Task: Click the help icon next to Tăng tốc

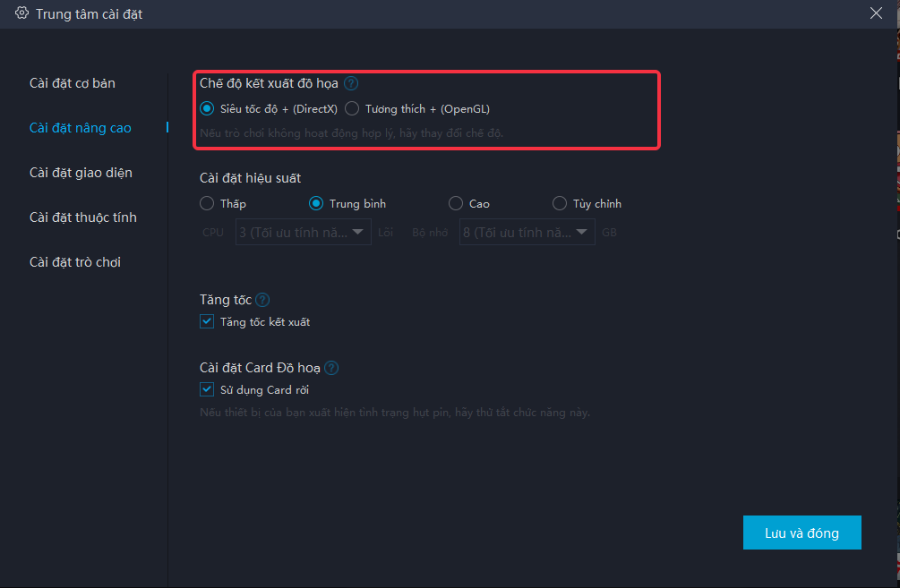Action: [262, 300]
